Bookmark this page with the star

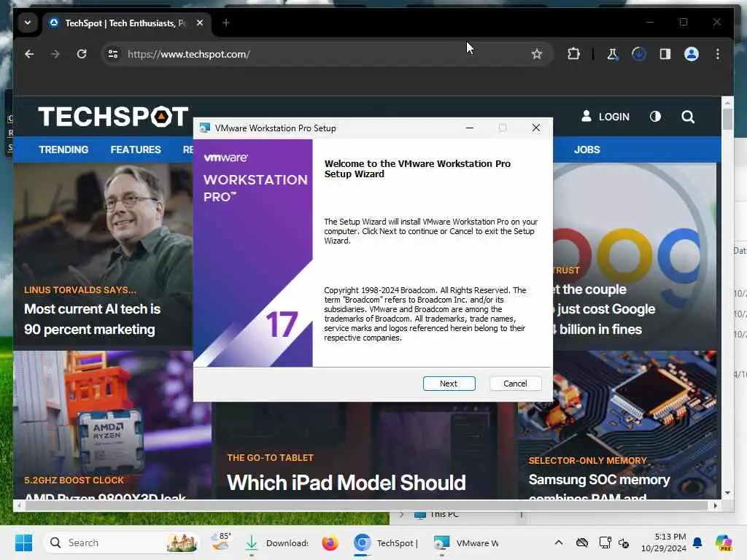point(537,54)
